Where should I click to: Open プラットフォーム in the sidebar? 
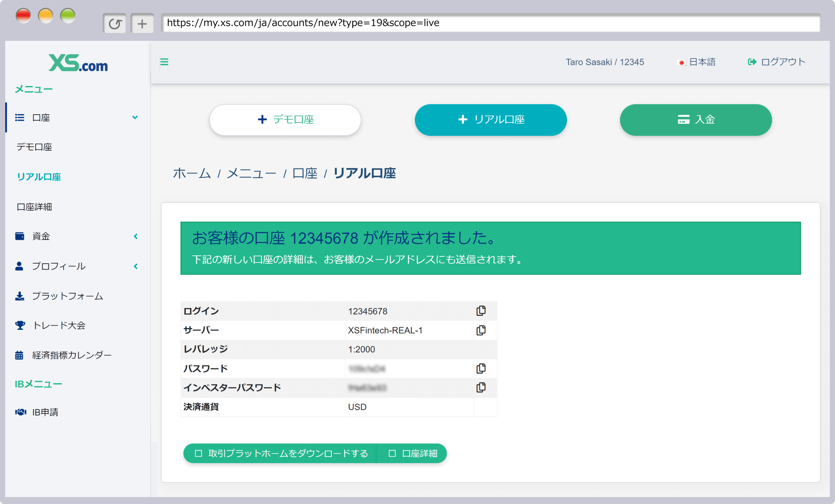coord(67,296)
